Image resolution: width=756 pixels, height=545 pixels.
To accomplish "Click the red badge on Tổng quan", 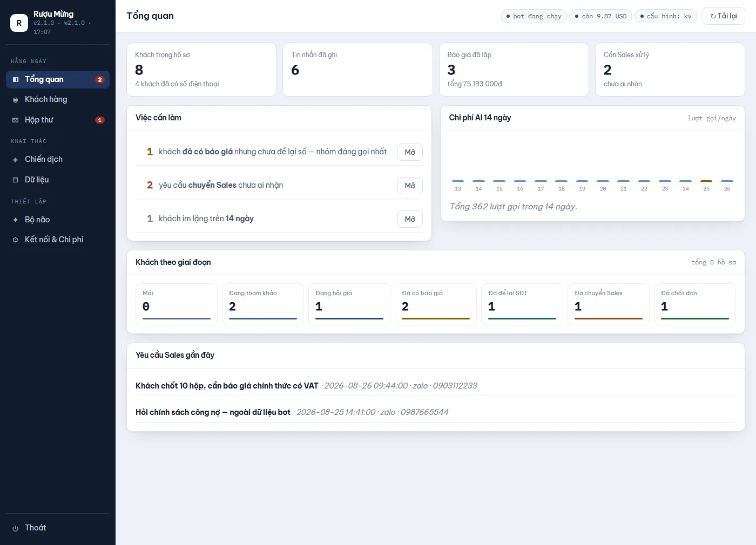I will click(x=99, y=79).
